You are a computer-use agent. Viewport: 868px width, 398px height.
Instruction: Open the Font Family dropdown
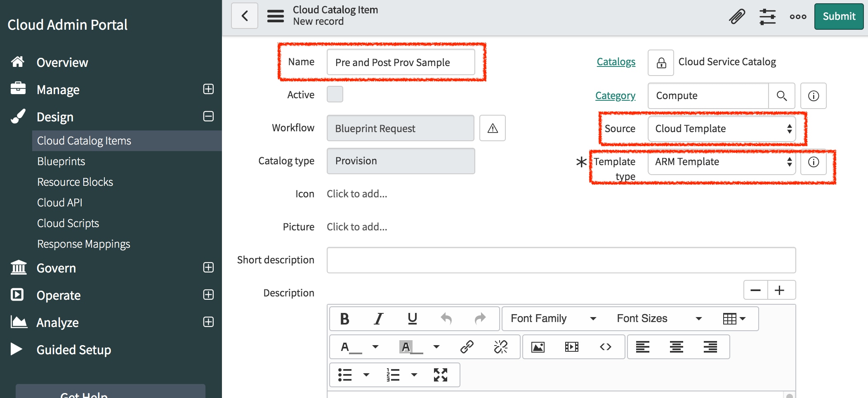[x=554, y=319]
